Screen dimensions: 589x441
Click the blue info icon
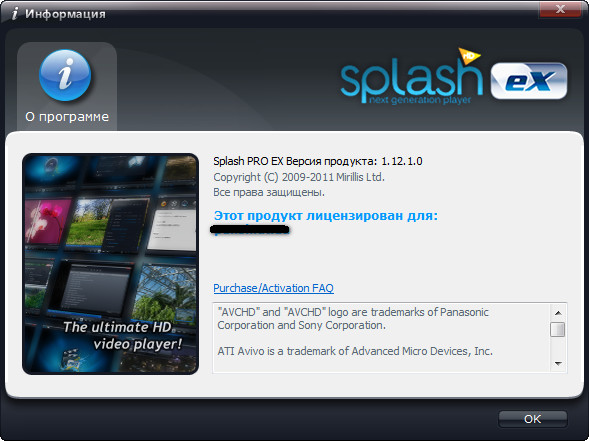65,75
